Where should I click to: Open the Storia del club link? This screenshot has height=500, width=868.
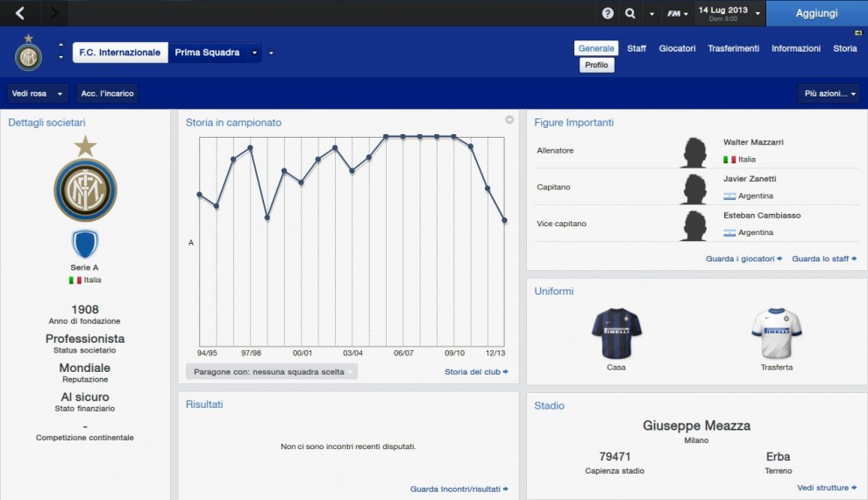tap(476, 372)
